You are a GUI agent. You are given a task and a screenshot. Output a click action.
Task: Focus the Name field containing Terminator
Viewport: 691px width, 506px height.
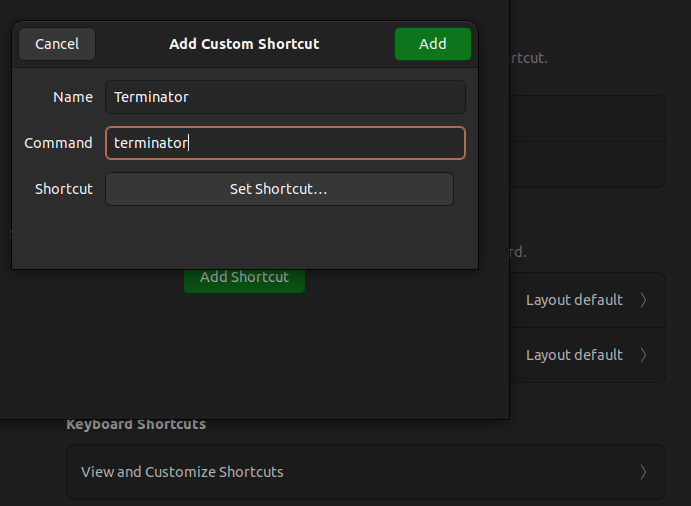pyautogui.click(x=285, y=97)
